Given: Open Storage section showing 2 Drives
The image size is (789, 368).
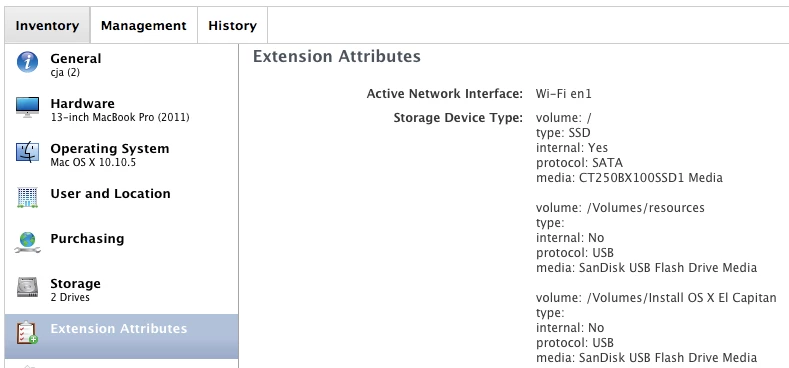Looking at the screenshot, I should (121, 290).
